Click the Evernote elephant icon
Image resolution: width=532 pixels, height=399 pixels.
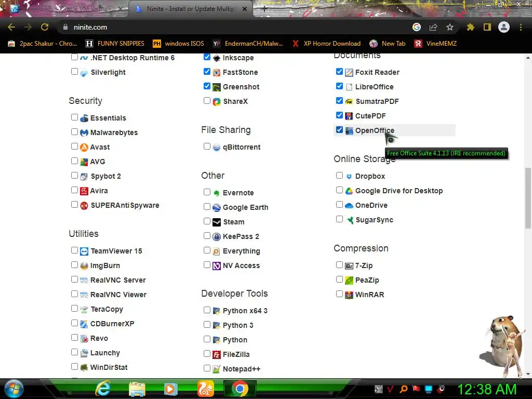click(217, 193)
